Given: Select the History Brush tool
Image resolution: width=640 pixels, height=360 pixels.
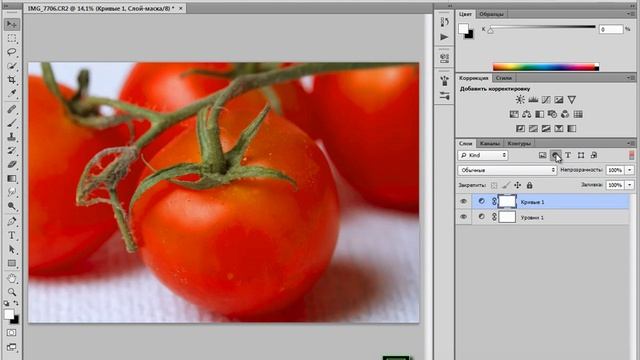Looking at the screenshot, I should 11,151.
